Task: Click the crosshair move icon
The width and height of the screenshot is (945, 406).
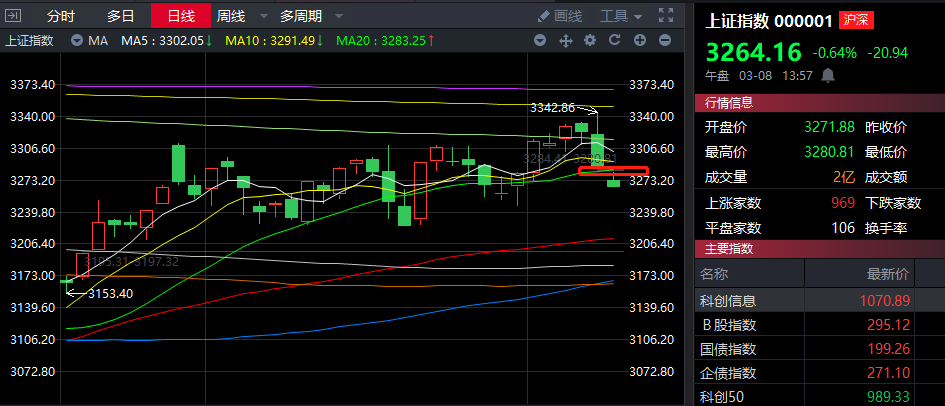Action: pos(565,40)
